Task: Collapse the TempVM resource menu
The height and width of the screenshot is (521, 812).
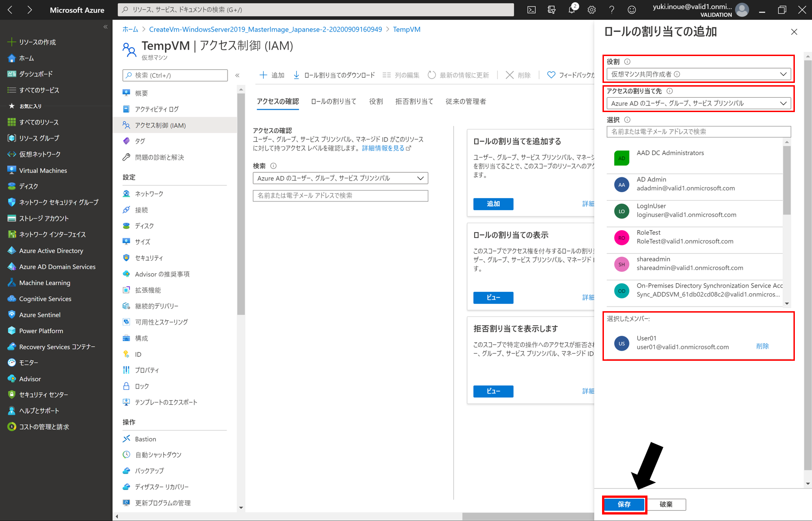Action: pyautogui.click(x=237, y=75)
